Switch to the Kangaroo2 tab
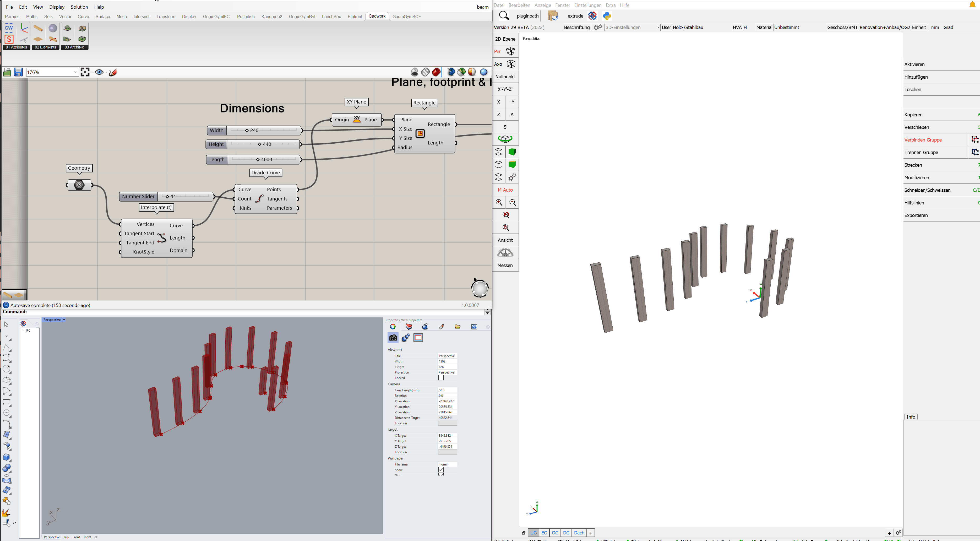This screenshot has width=980, height=541. point(272,16)
